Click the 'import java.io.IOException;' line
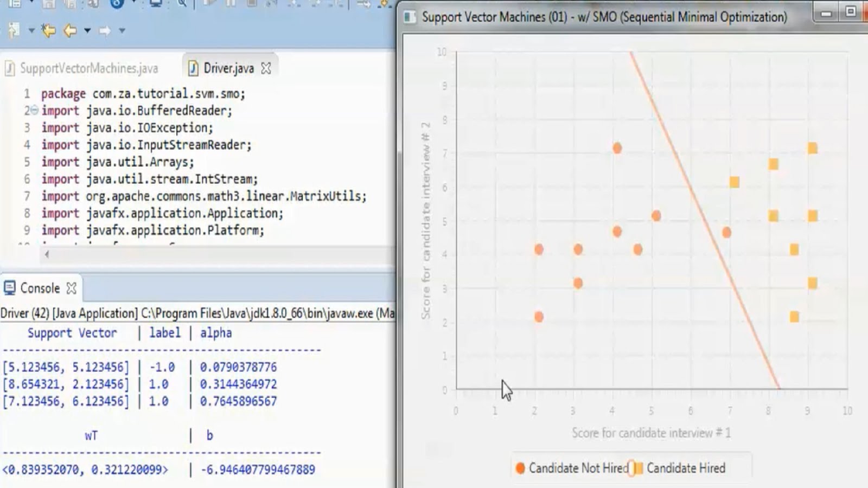 point(127,127)
